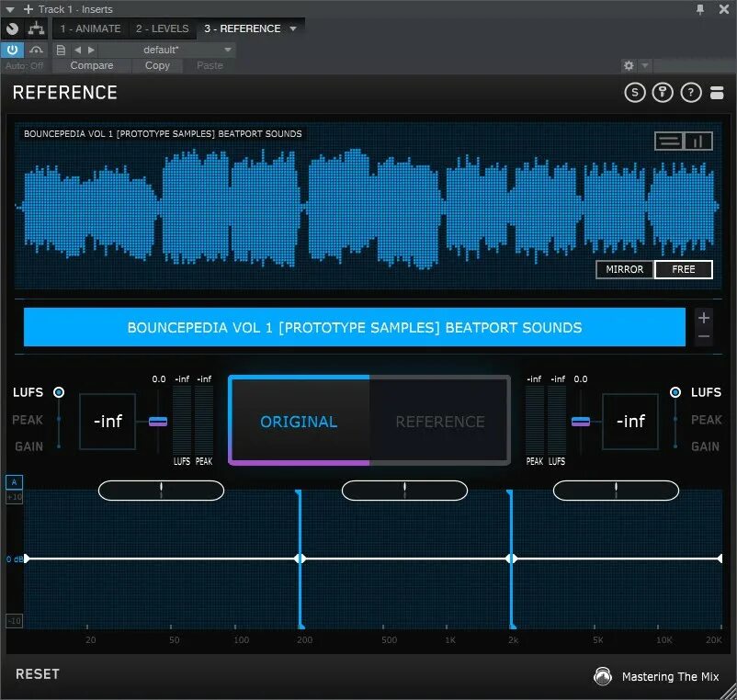Switch to ORIGINAL source
Screen dimensions: 737x700
point(299,422)
